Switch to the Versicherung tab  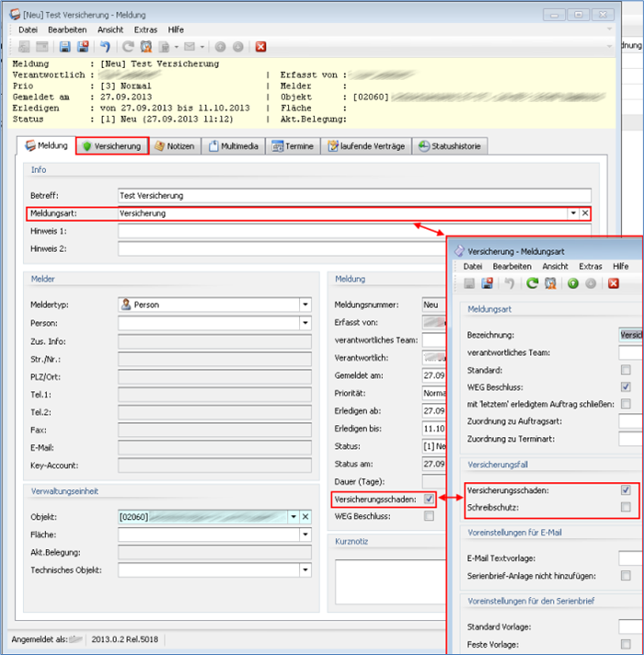tap(110, 146)
